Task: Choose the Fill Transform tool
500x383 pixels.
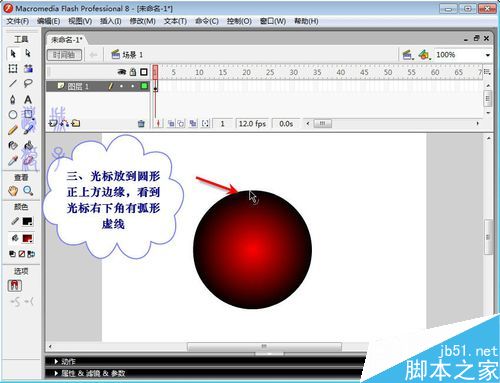Action: (28, 69)
